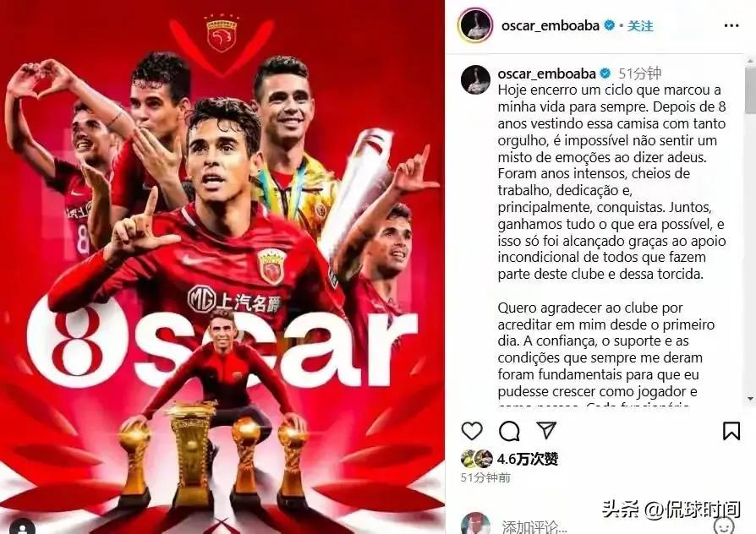Open three-dot more options menu
Screen dimensions: 756x534
point(731,25)
